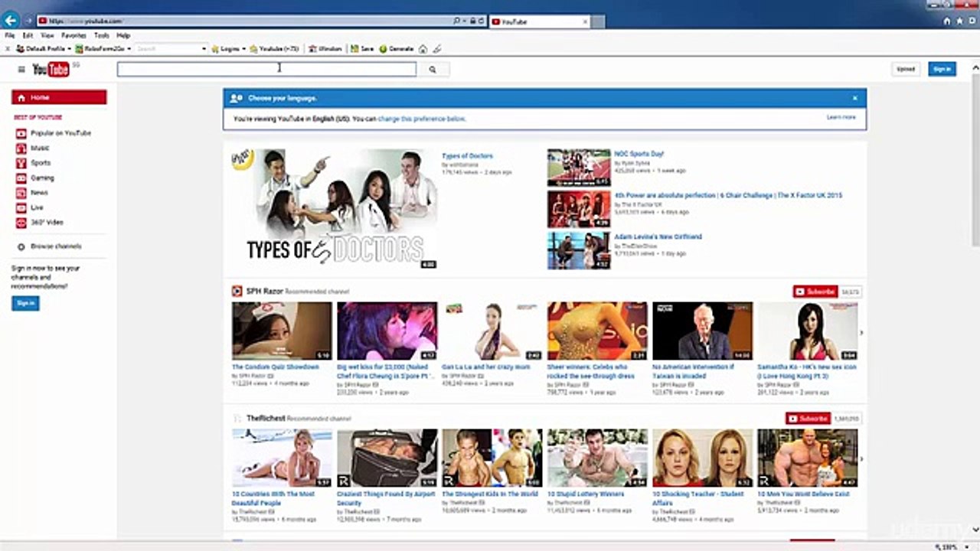This screenshot has width=980, height=551.
Task: Click the YouTube logo
Action: [51, 70]
